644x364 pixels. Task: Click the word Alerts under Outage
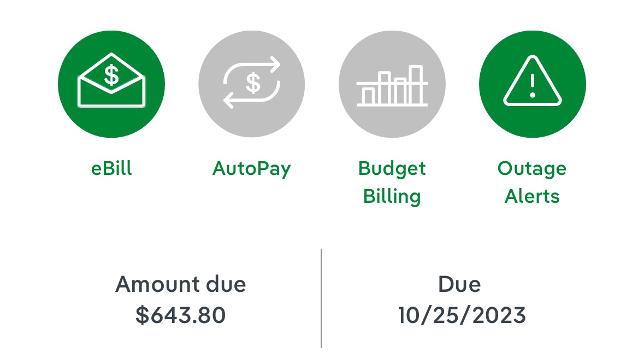point(532,196)
